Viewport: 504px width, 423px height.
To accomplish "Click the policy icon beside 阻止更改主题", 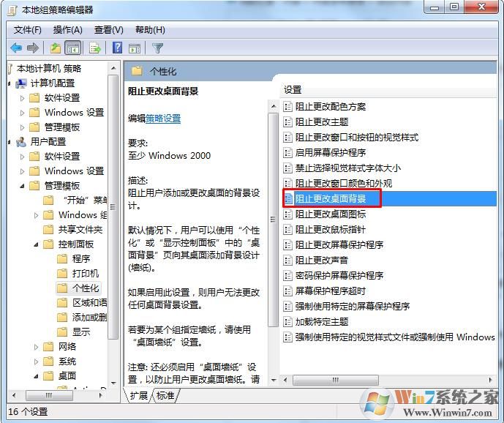I will coord(287,122).
